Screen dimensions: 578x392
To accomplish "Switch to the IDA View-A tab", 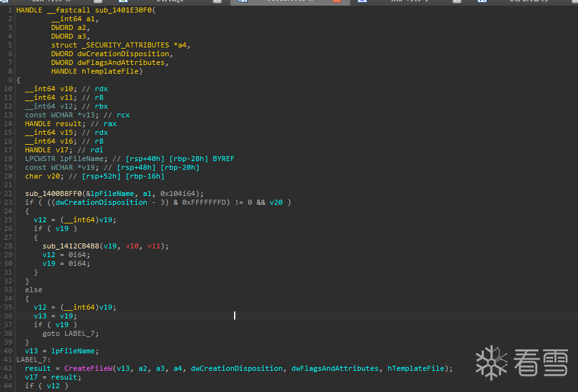I will (51, 1).
